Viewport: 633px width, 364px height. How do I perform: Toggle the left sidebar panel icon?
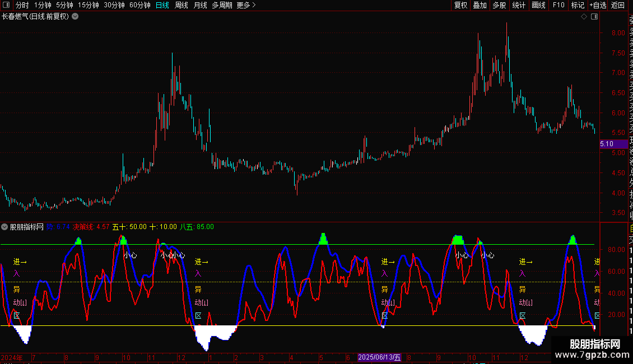pos(6,5)
